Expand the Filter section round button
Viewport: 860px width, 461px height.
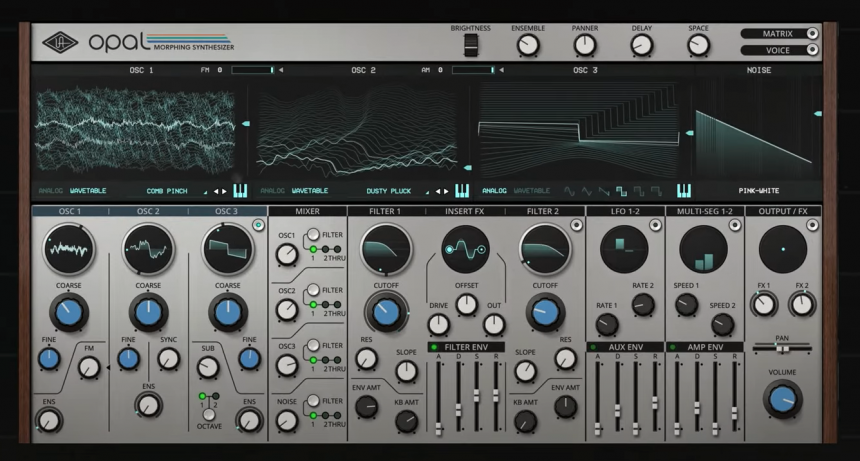(x=576, y=225)
